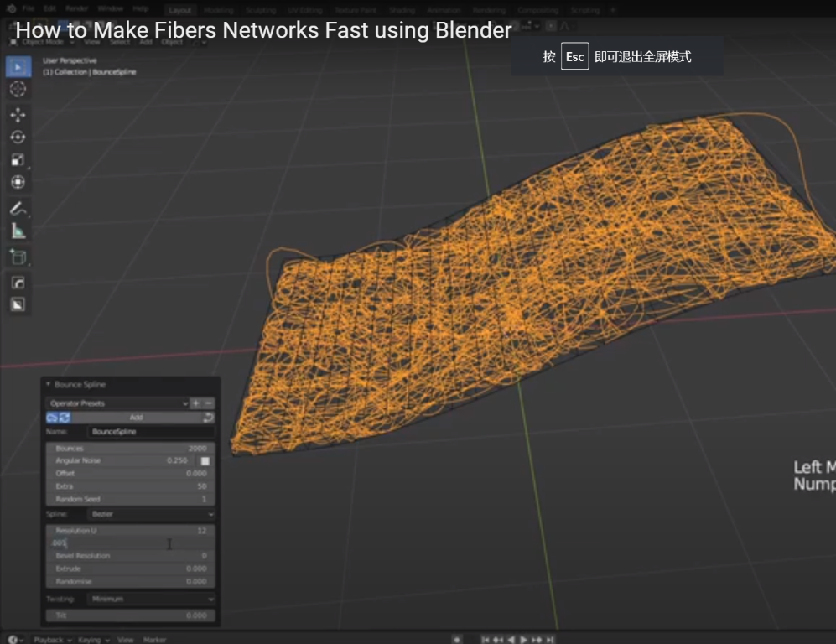This screenshot has width=836, height=644.
Task: Open the viewport Object menu
Action: tap(172, 42)
